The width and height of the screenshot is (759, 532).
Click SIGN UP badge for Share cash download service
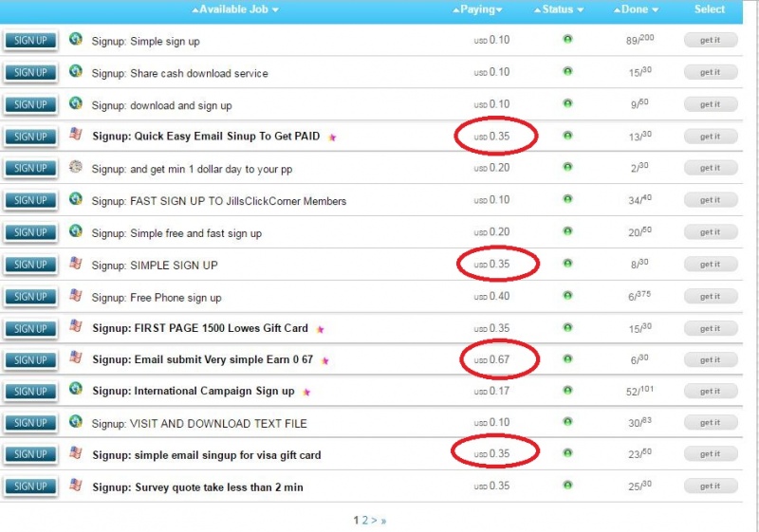[30, 72]
